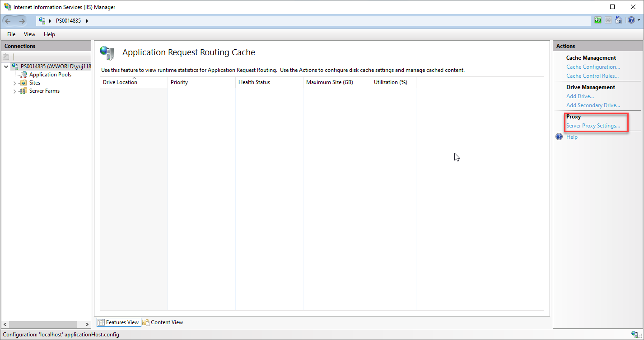644x340 pixels.
Task: Click the Application Pools icon
Action: [23, 75]
